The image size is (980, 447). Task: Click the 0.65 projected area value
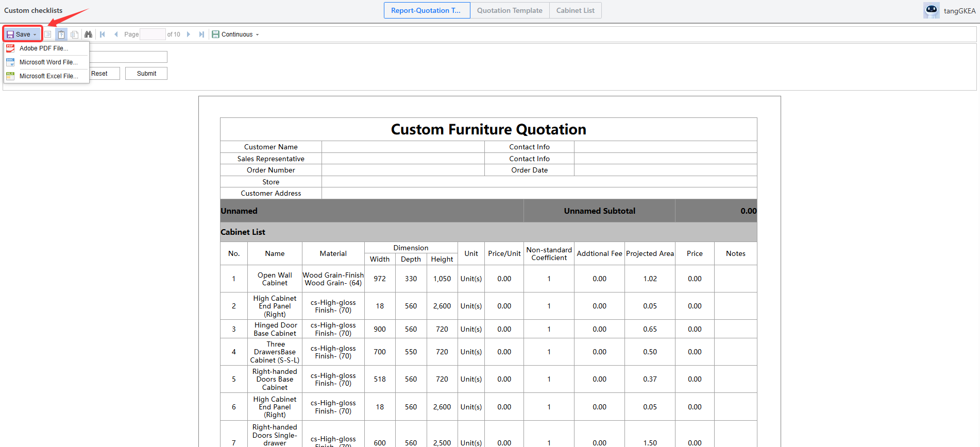coord(650,329)
